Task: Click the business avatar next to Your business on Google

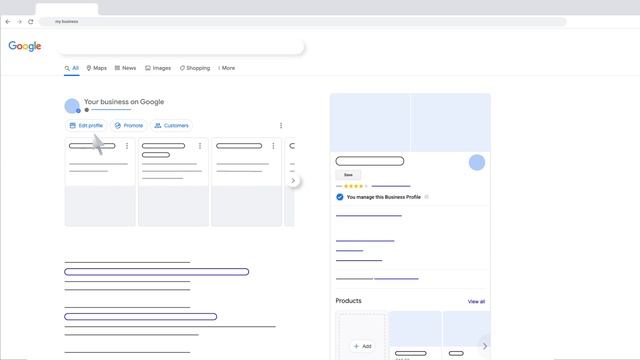Action: click(x=72, y=106)
